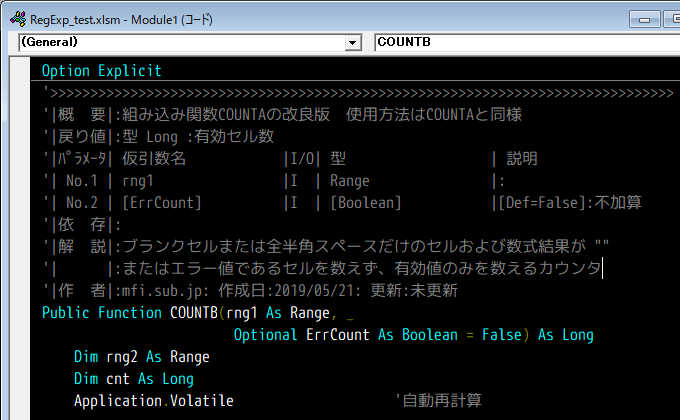Click the 'Dim rng2 As Range' line
This screenshot has height=420, width=680.
[x=142, y=357]
